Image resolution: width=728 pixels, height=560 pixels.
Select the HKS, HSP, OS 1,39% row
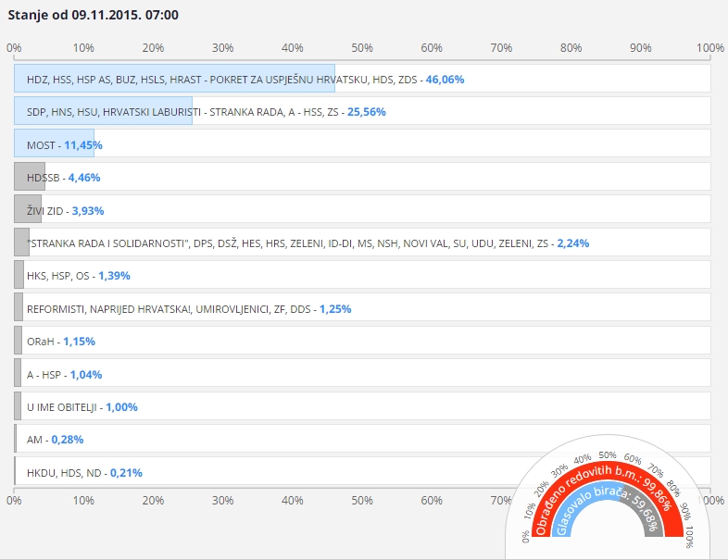pos(362,275)
